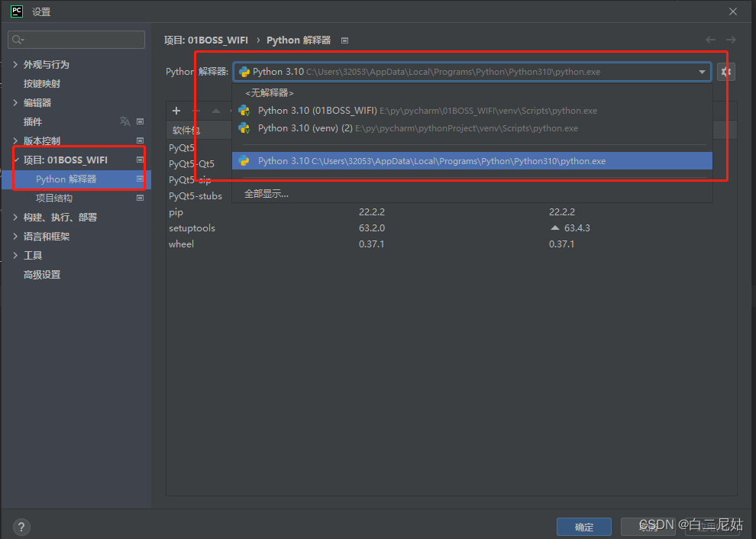Click the add package plus icon
This screenshot has width=756, height=539.
click(176, 111)
